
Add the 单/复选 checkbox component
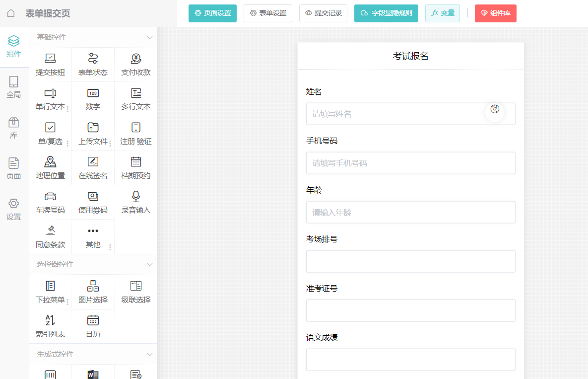pos(50,134)
